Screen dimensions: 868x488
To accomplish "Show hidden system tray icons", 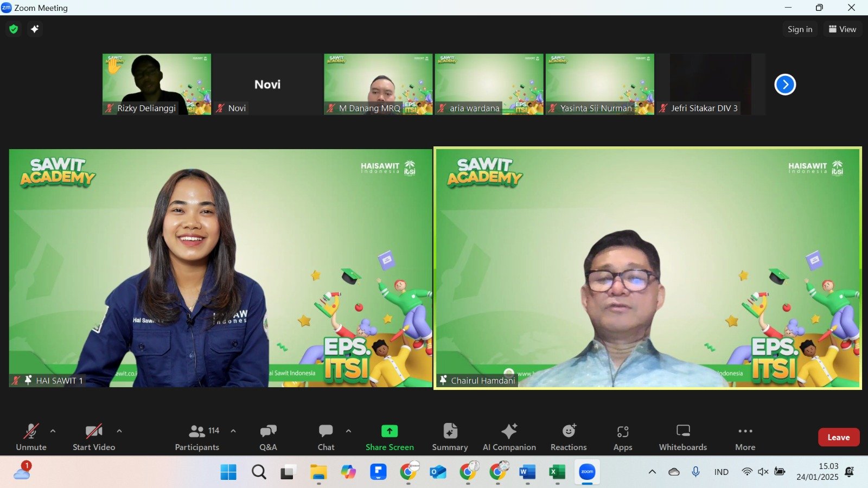I will click(x=652, y=472).
